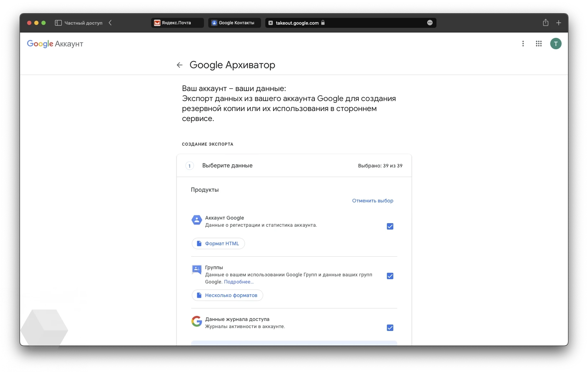The height and width of the screenshot is (372, 588).
Task: Go back using the arrow beside Google Архиватор
Action: 180,65
